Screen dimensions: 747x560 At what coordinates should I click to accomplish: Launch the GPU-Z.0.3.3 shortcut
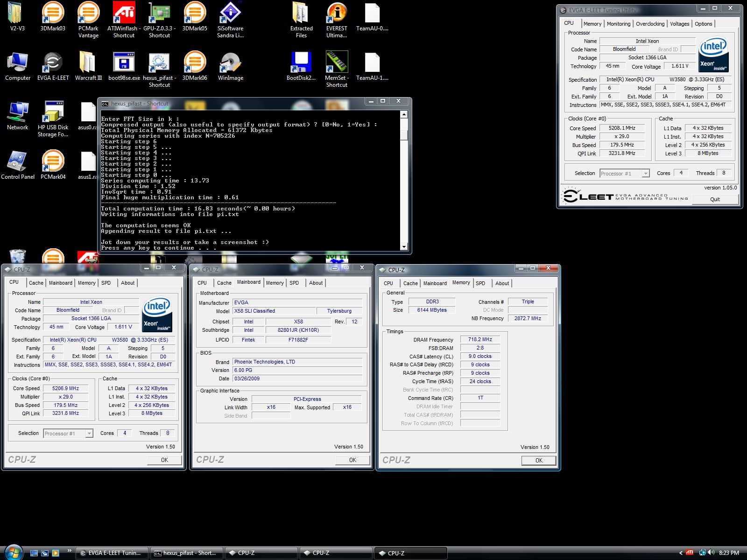point(159,20)
